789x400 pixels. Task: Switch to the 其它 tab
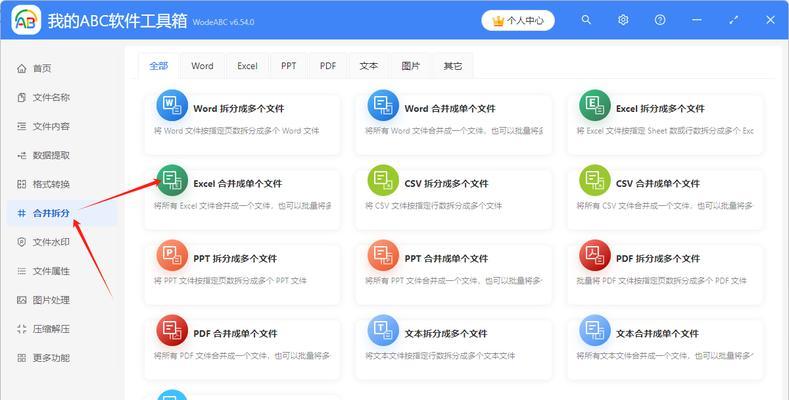[x=452, y=66]
